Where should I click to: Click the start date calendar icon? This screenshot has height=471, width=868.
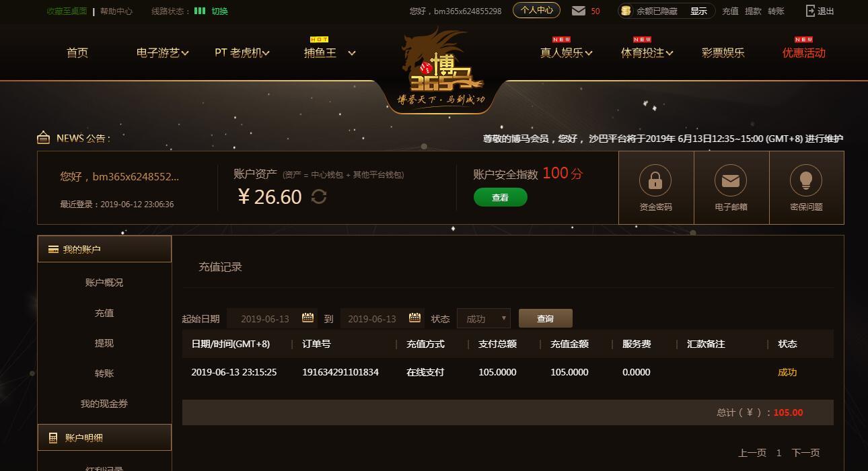[x=308, y=318]
